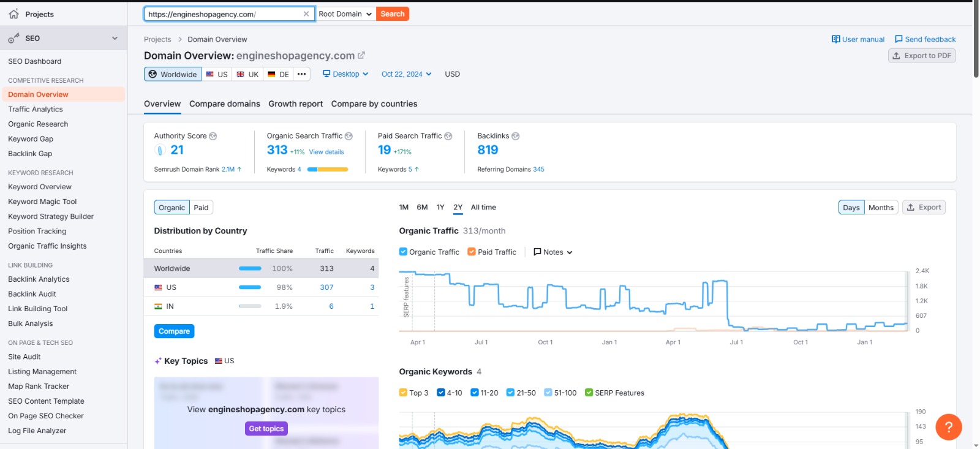
Task: Open Compare by countries tab
Action: (x=374, y=104)
